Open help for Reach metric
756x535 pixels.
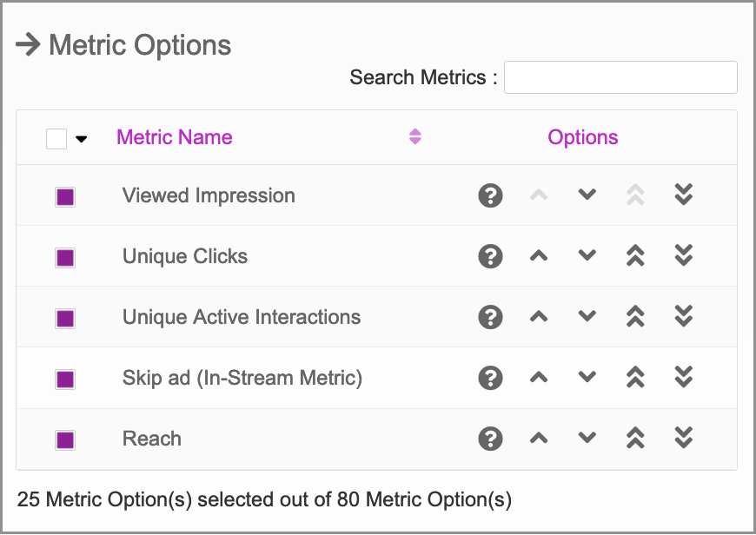(490, 439)
